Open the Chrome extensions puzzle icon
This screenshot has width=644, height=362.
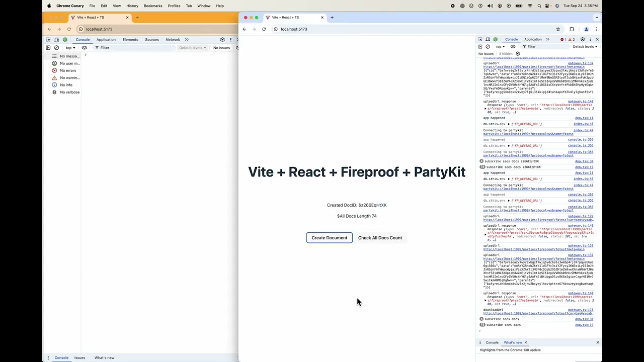[x=572, y=29]
